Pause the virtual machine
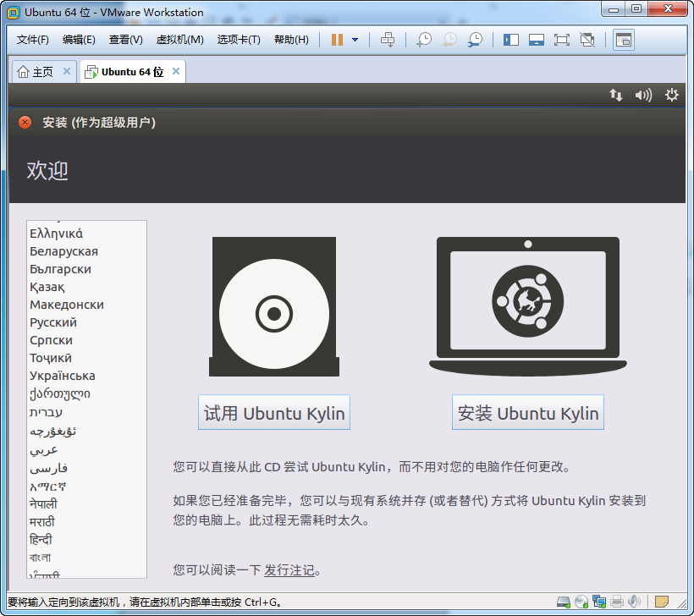Screen dimensions: 694x616 click(x=337, y=40)
